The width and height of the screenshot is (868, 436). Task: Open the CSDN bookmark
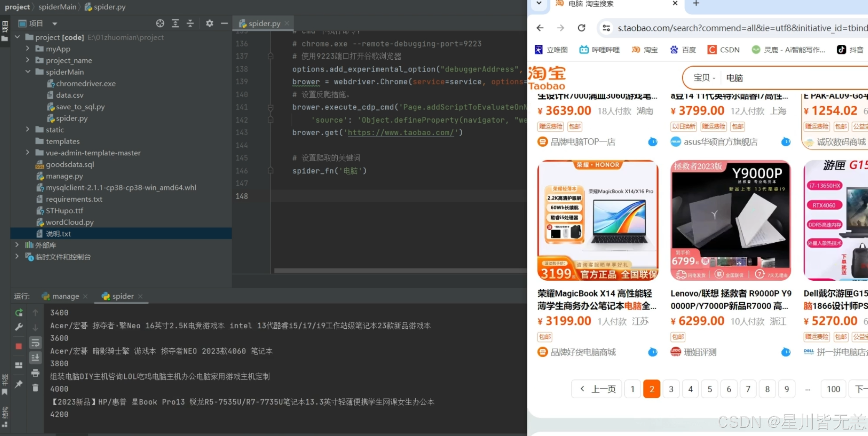point(723,50)
